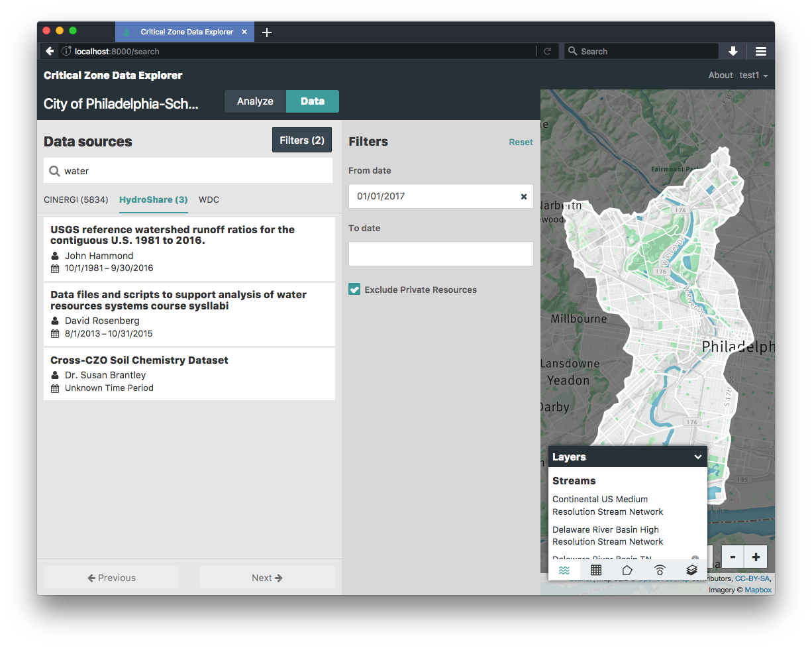
Task: Select the WDC catalog tab
Action: coord(209,199)
